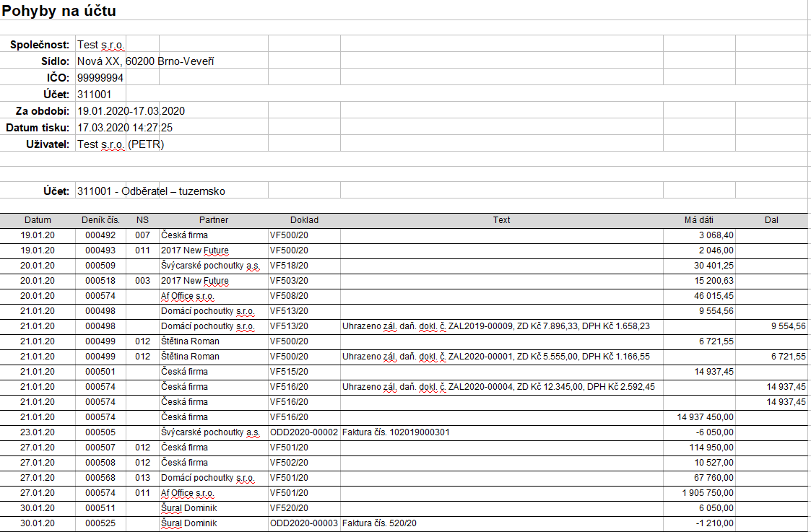Click the period cell 19.01.2020-17.03.2020
Viewport: 811px width, 532px height.
point(131,111)
